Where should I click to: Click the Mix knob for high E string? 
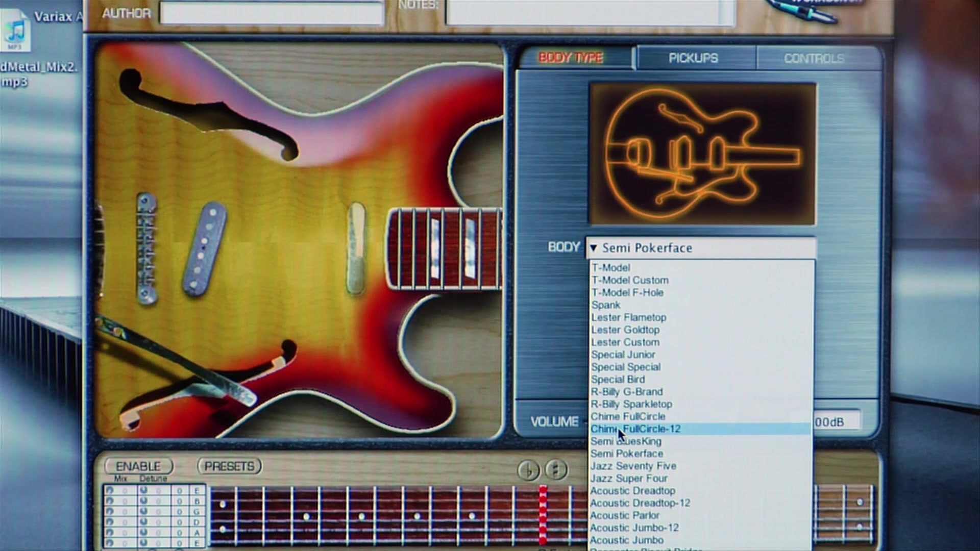[109, 491]
